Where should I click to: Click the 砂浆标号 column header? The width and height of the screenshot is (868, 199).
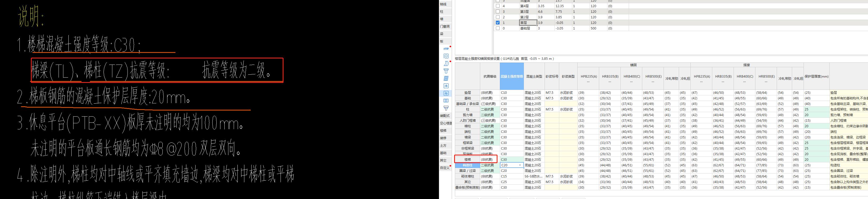click(x=552, y=76)
